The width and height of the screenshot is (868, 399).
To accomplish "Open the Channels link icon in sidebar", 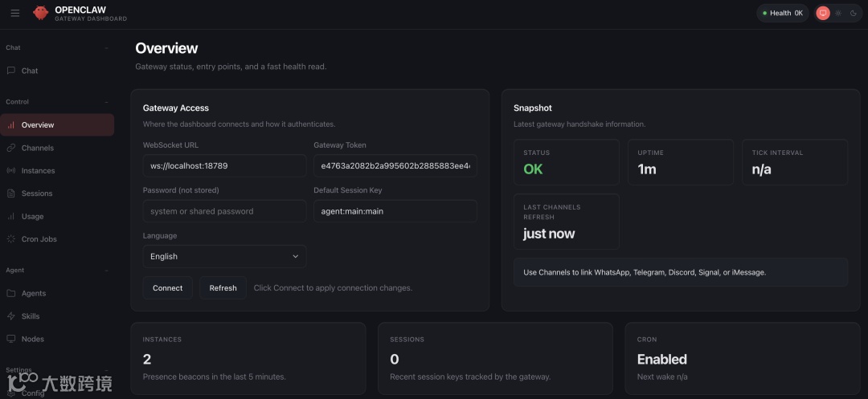I will point(11,148).
